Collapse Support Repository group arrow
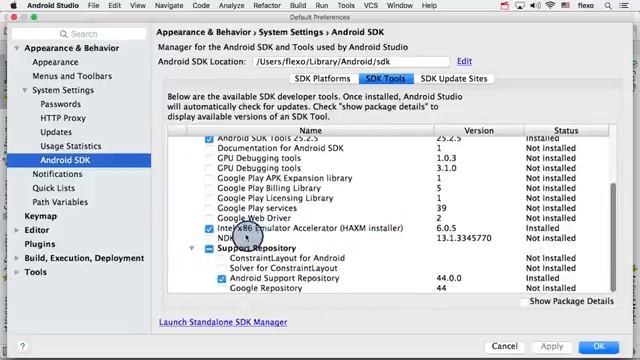This screenshot has width=640, height=360. pos(192,248)
